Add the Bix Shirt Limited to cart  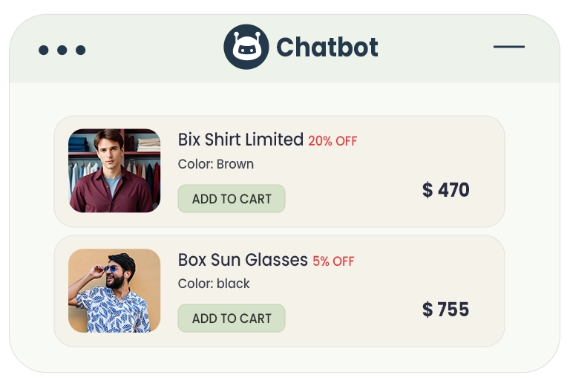pyautogui.click(x=232, y=199)
